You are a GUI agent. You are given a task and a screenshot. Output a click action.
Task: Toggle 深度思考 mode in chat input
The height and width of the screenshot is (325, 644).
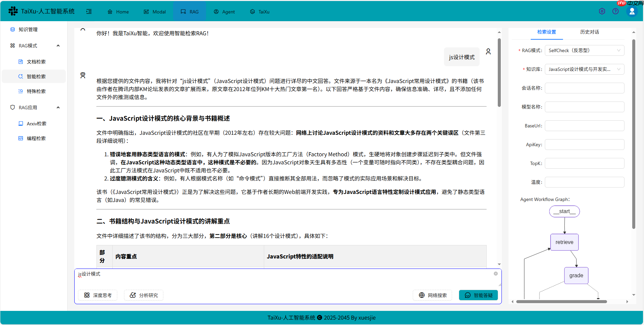point(97,295)
